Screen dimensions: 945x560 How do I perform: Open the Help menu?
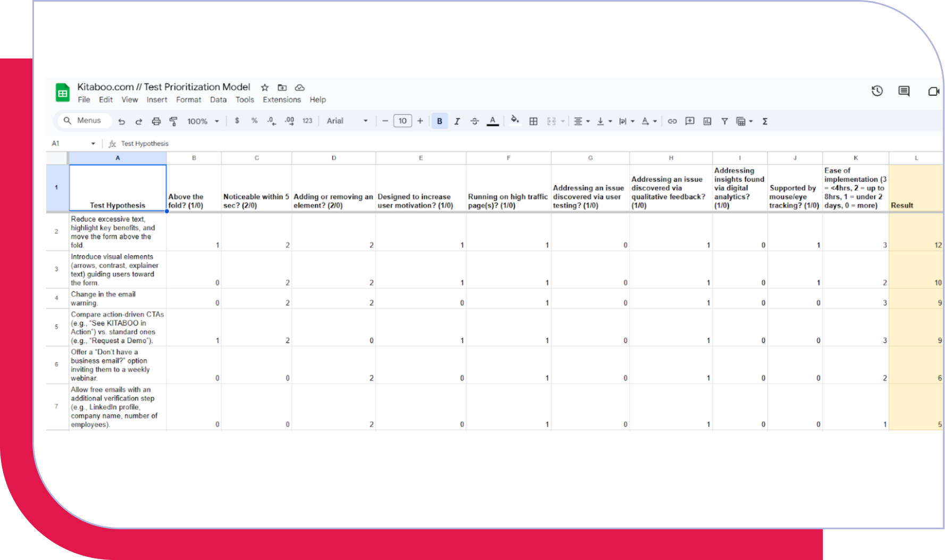[x=318, y=99]
